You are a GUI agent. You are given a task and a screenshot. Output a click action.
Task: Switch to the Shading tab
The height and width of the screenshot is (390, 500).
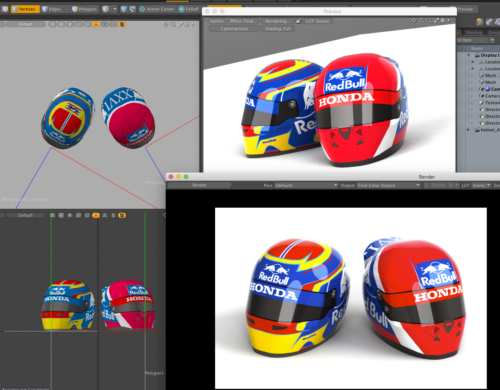coord(474,32)
